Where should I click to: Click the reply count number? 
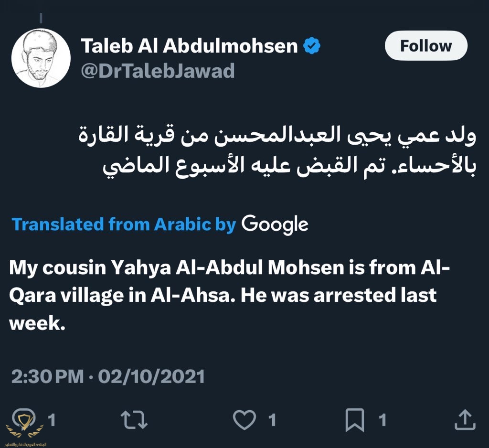52,420
